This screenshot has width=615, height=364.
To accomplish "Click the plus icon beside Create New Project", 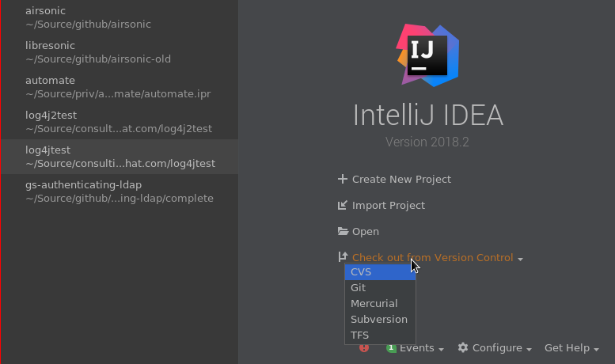I will (x=343, y=179).
